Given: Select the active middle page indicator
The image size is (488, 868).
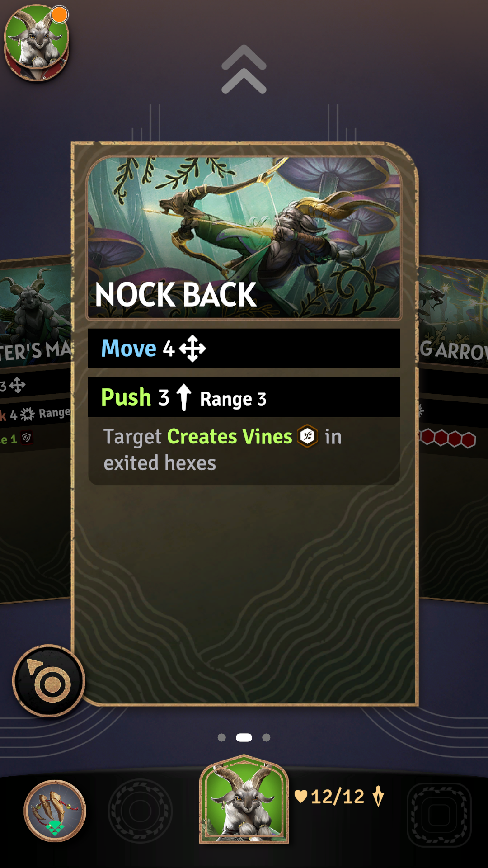Looking at the screenshot, I should [x=244, y=737].
